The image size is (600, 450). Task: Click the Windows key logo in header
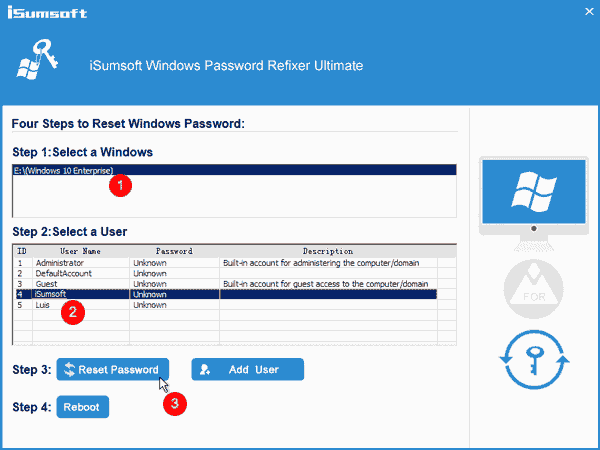[x=38, y=59]
